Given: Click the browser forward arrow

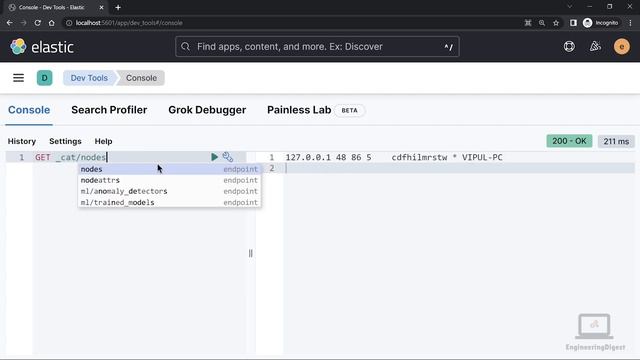Looking at the screenshot, I should click(x=24, y=23).
